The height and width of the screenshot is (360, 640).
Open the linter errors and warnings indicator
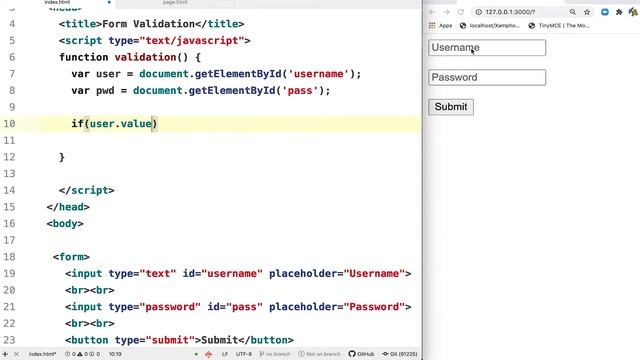click(x=82, y=354)
